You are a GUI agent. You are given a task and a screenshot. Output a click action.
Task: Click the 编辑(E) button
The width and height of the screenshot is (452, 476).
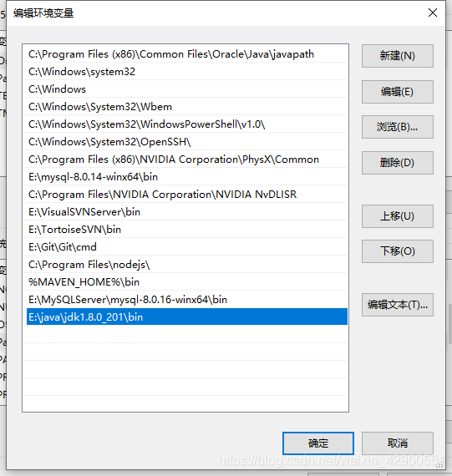click(x=398, y=92)
